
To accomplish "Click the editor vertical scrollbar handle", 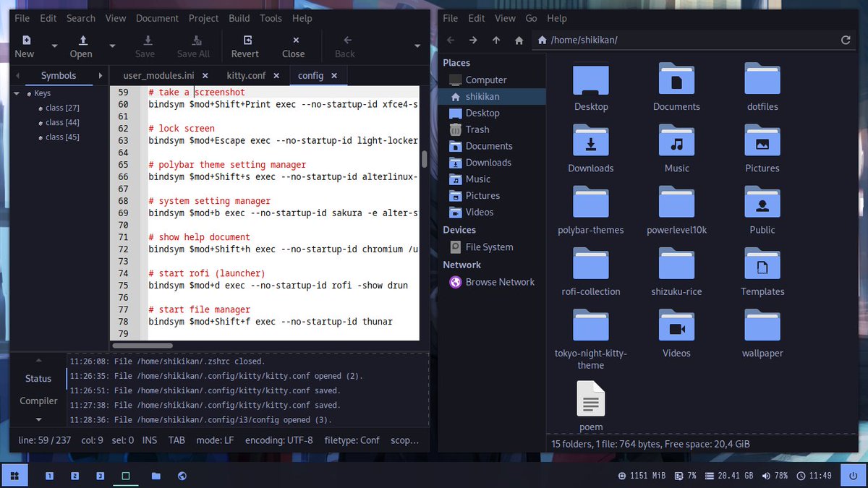I will [x=425, y=160].
